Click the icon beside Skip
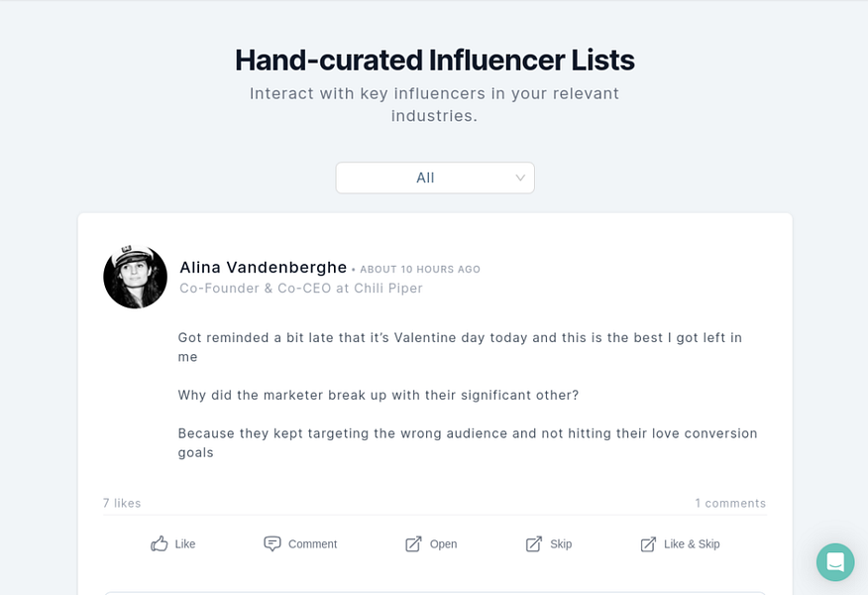This screenshot has height=595, width=868. (534, 544)
